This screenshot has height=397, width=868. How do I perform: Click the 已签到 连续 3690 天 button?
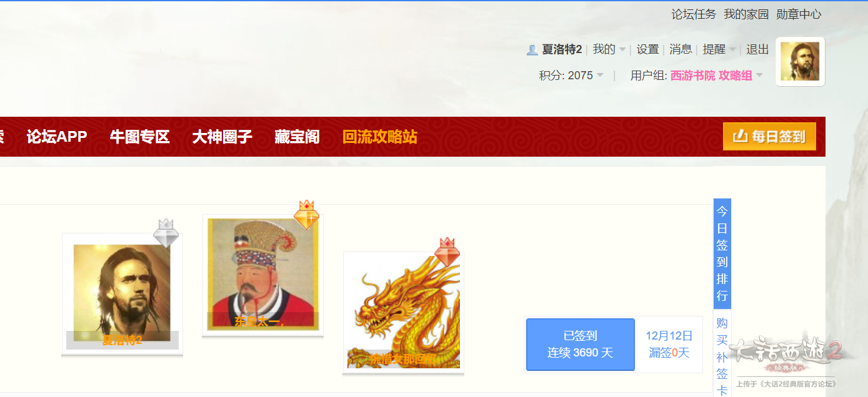(x=581, y=345)
